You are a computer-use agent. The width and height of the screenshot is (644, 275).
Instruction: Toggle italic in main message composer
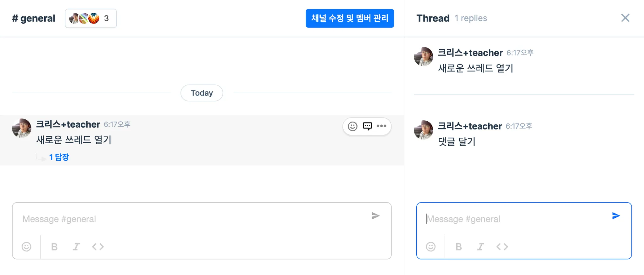coord(76,247)
